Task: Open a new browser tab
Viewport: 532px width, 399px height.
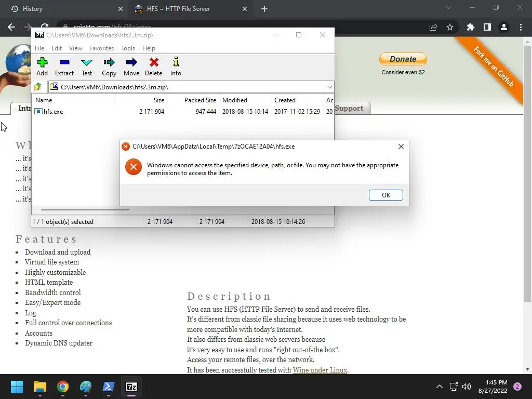Action: coord(264,9)
